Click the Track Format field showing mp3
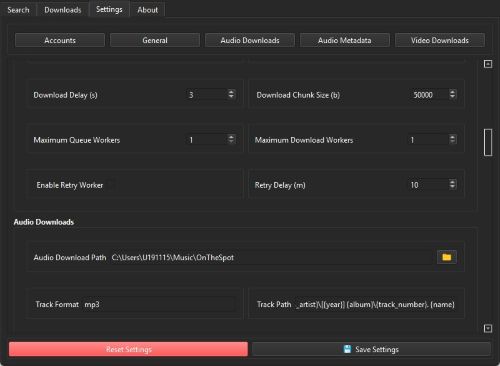500x366 pixels. [159, 304]
